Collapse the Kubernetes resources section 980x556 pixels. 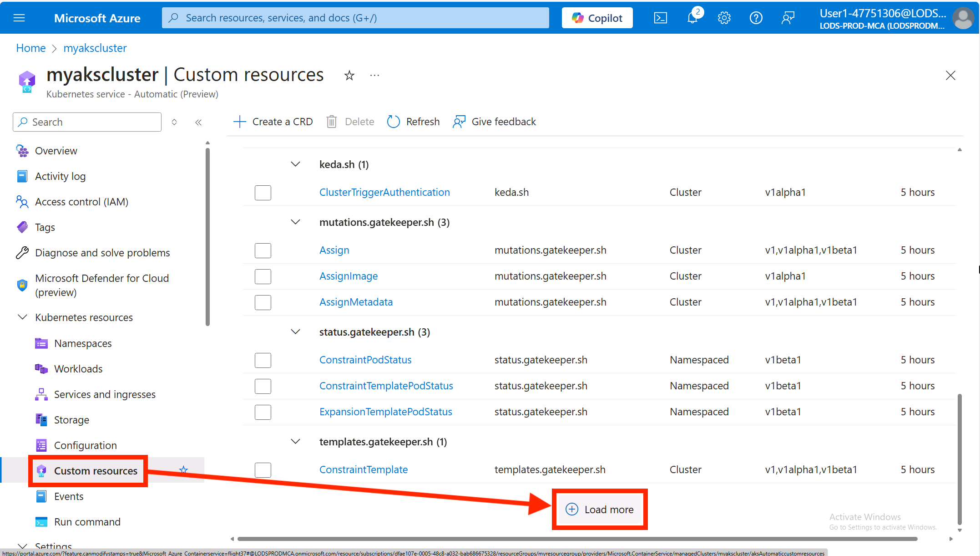tap(22, 317)
